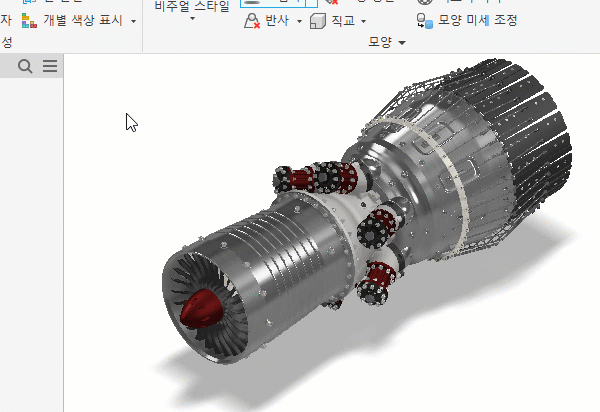
Task: Select the red nose cone on the engine model
Action: point(202,308)
